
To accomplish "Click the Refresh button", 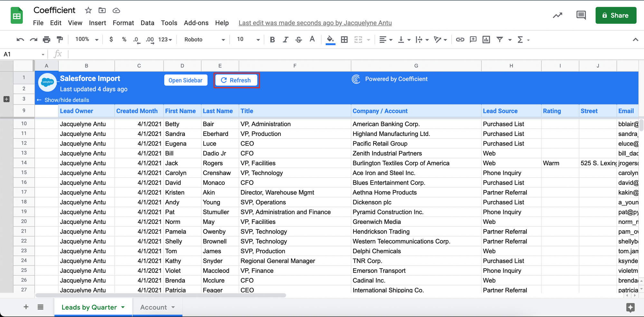I will click(x=236, y=80).
